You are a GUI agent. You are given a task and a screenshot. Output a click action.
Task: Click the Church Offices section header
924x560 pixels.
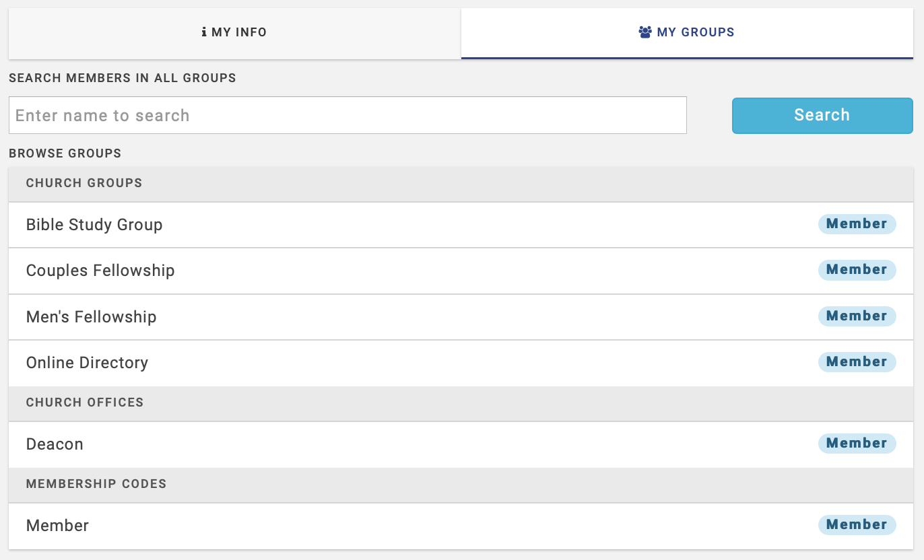click(85, 403)
